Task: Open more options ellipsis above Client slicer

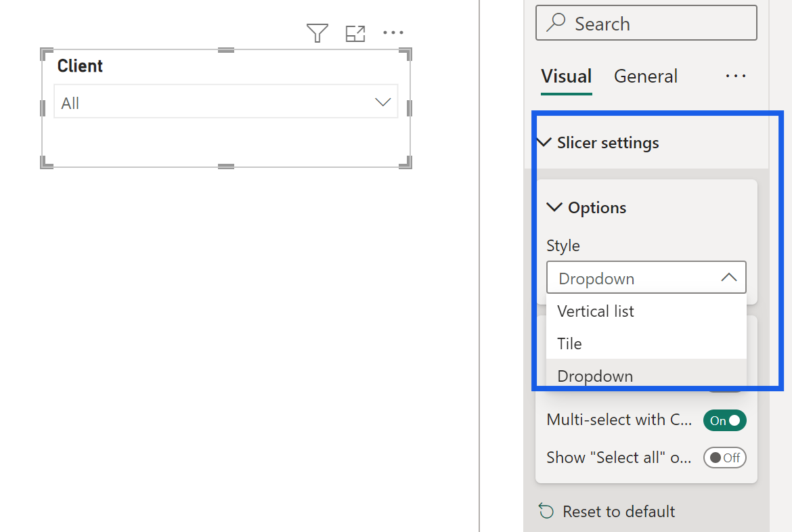Action: pos(393,33)
